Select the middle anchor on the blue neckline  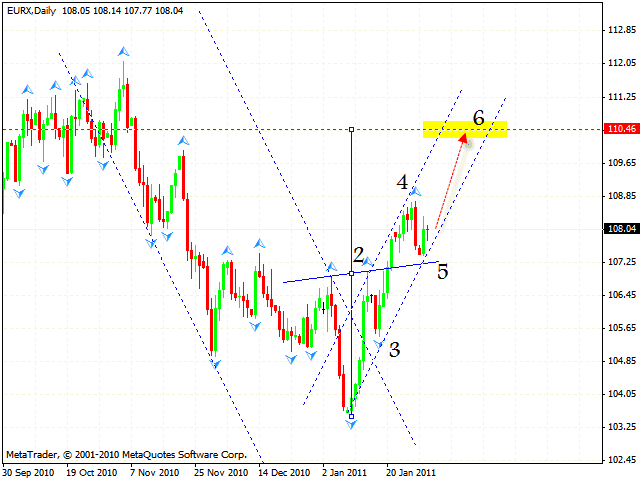click(x=351, y=273)
